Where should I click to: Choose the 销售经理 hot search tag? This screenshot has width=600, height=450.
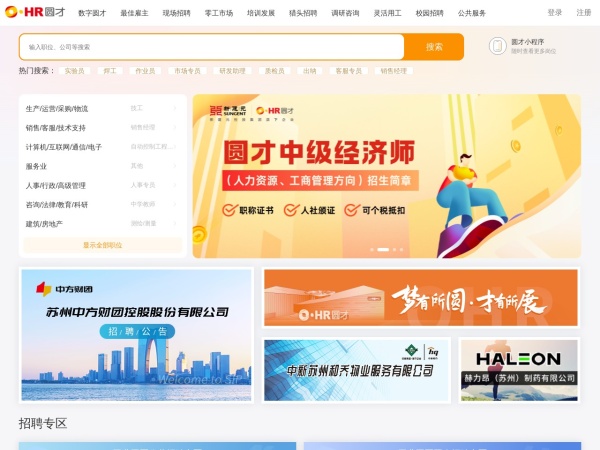[394, 71]
